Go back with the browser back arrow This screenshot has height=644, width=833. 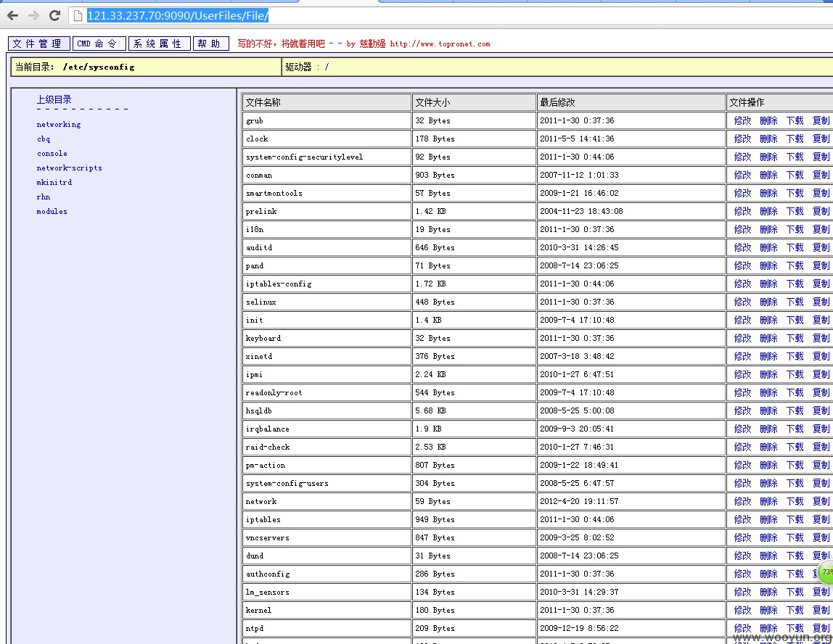(13, 15)
